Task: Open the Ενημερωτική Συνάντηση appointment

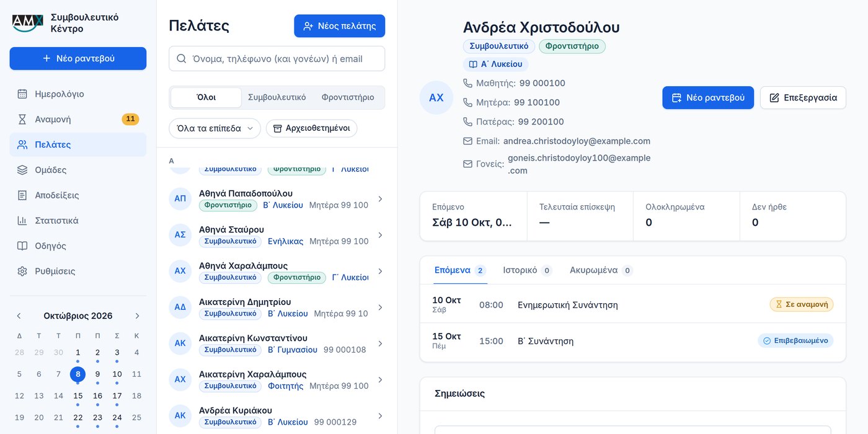Action: (x=633, y=304)
